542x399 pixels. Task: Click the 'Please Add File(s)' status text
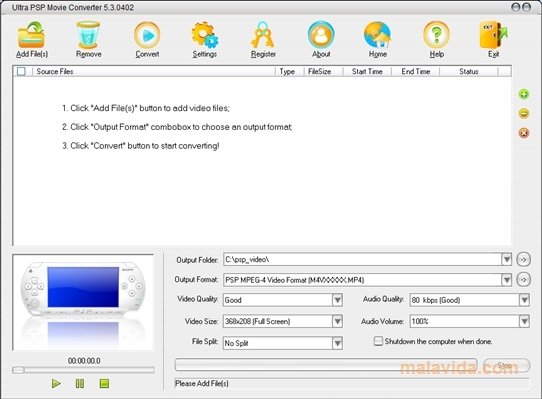coord(202,383)
